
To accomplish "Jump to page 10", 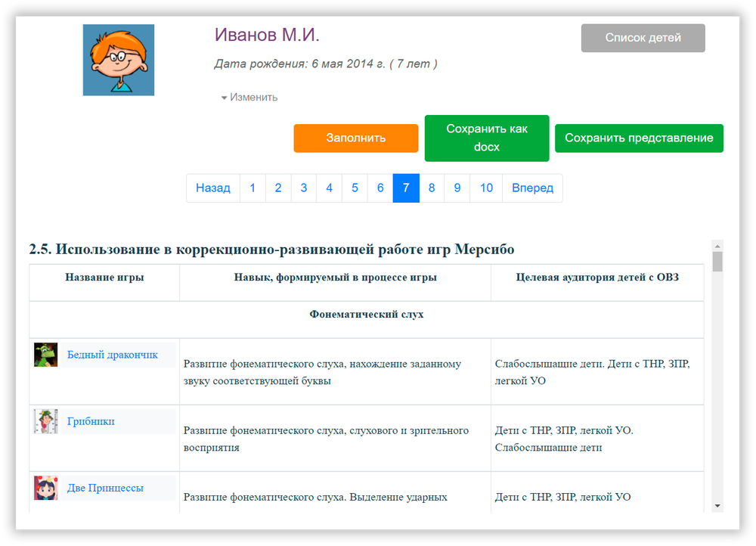I will pyautogui.click(x=486, y=188).
